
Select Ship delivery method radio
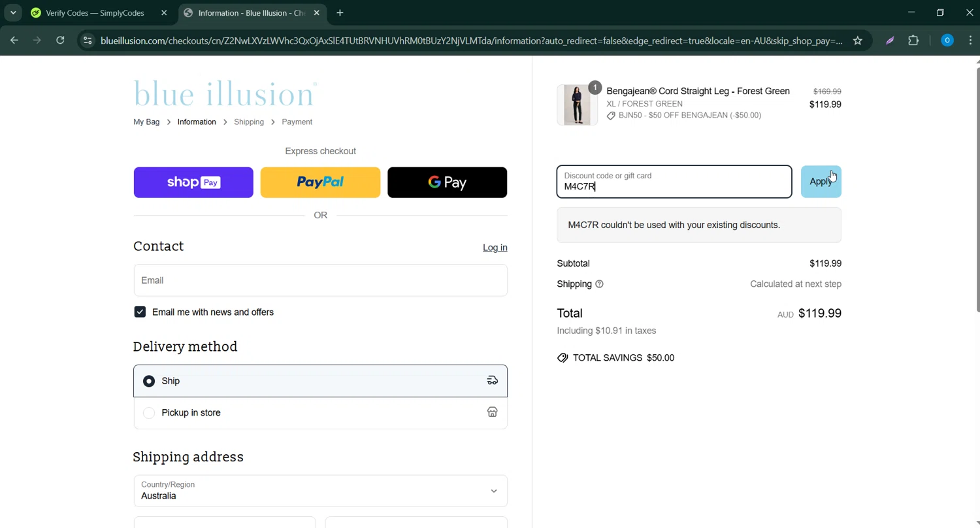[x=149, y=381]
